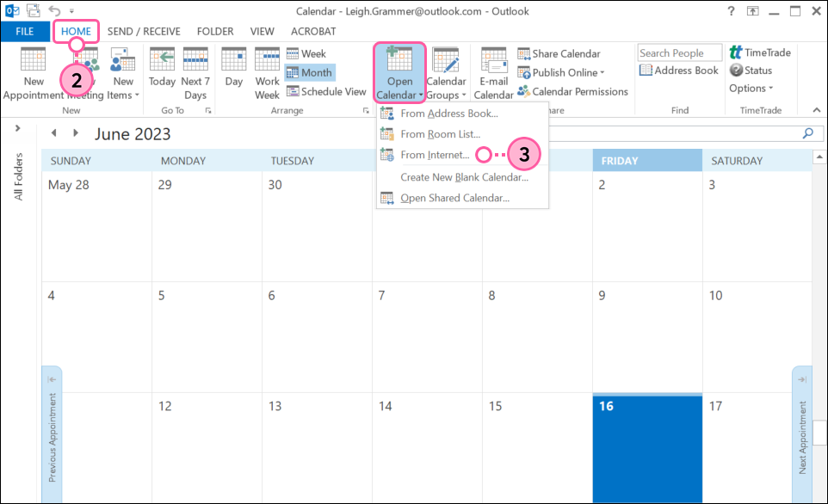
Task: Select From Internet menu option
Action: [x=462, y=155]
